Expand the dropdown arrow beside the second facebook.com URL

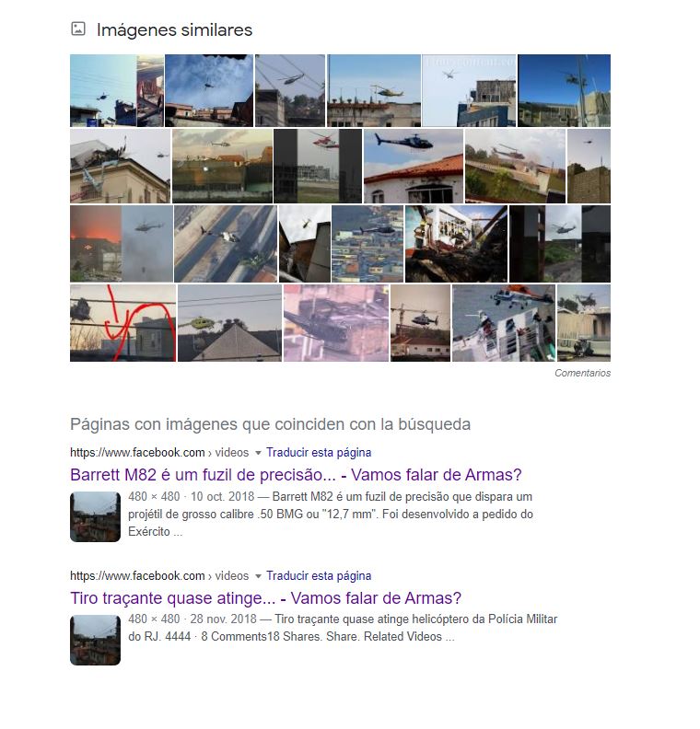pos(258,576)
